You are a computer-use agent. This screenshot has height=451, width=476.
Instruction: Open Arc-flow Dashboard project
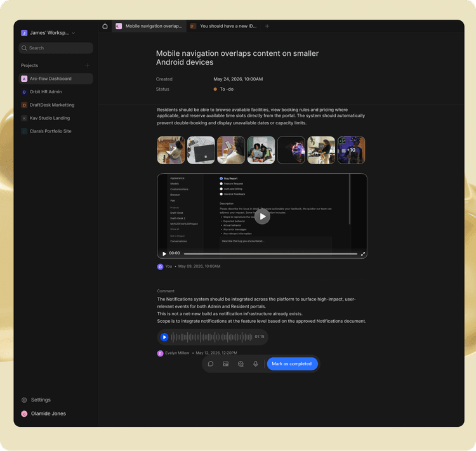click(x=56, y=79)
